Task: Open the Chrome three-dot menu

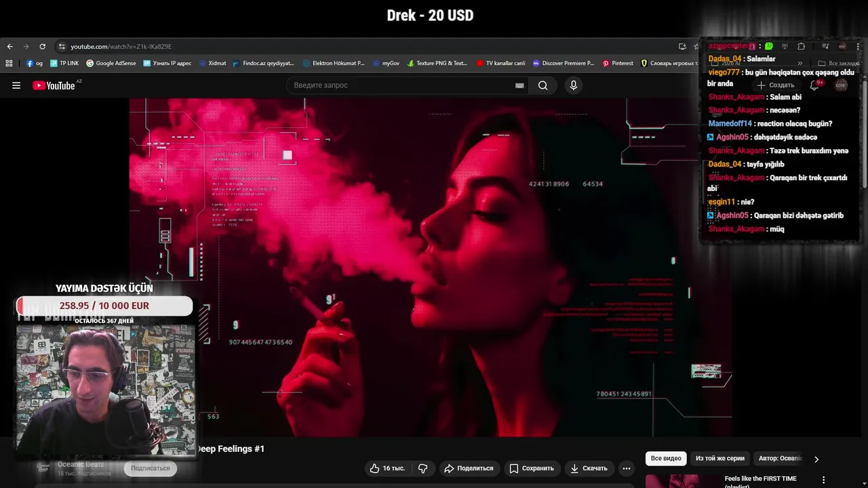Action: [x=859, y=47]
